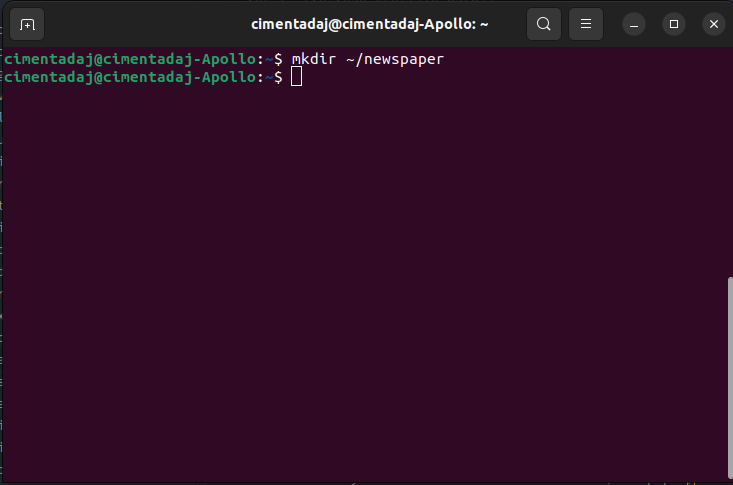The width and height of the screenshot is (733, 485).
Task: Close the terminal window
Action: pos(713,23)
